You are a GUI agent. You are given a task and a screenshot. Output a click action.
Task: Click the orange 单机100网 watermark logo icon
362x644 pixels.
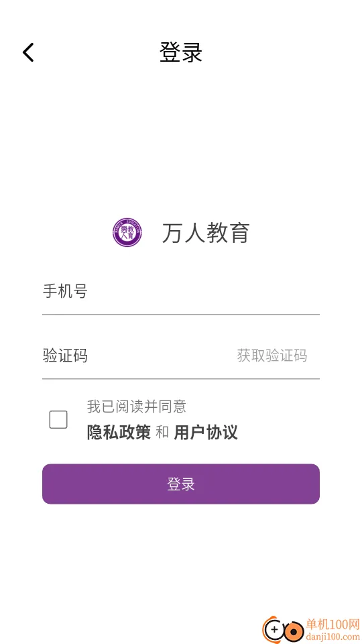tap(282, 629)
